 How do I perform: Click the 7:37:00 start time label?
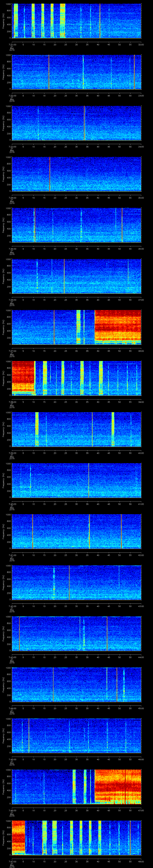[12, 351]
